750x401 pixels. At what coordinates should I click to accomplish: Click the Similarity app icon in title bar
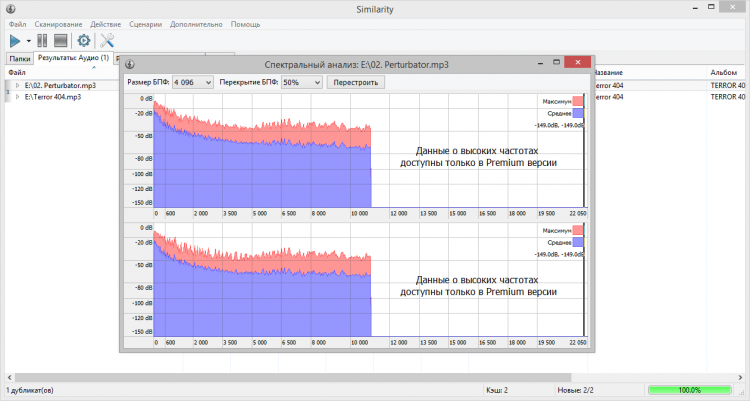11,9
